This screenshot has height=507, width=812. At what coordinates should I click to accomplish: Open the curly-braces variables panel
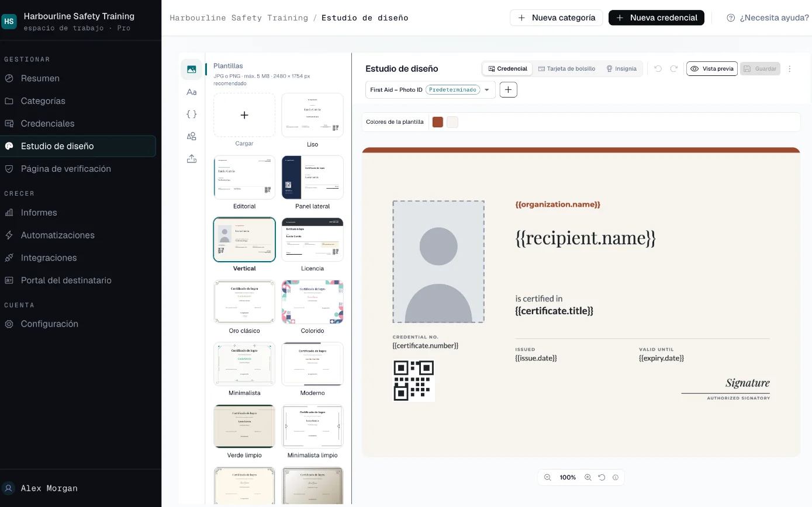(191, 114)
